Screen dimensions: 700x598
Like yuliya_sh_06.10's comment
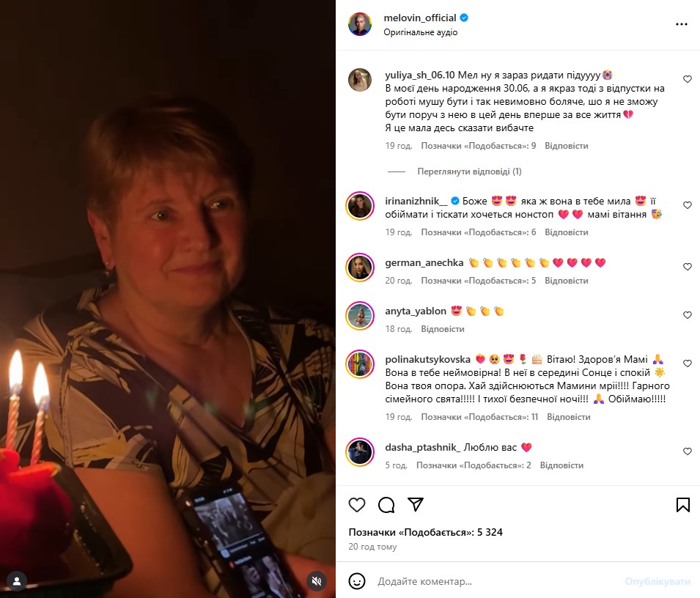click(x=688, y=79)
